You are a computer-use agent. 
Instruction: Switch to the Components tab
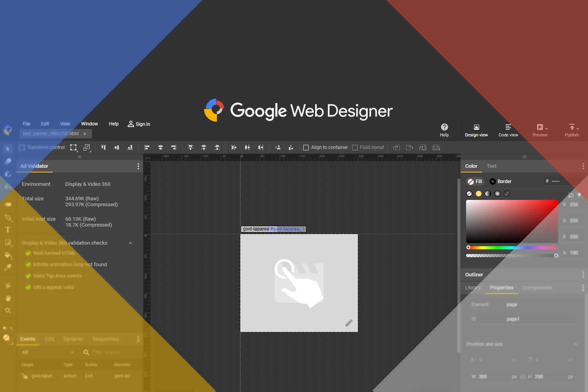[x=537, y=287]
